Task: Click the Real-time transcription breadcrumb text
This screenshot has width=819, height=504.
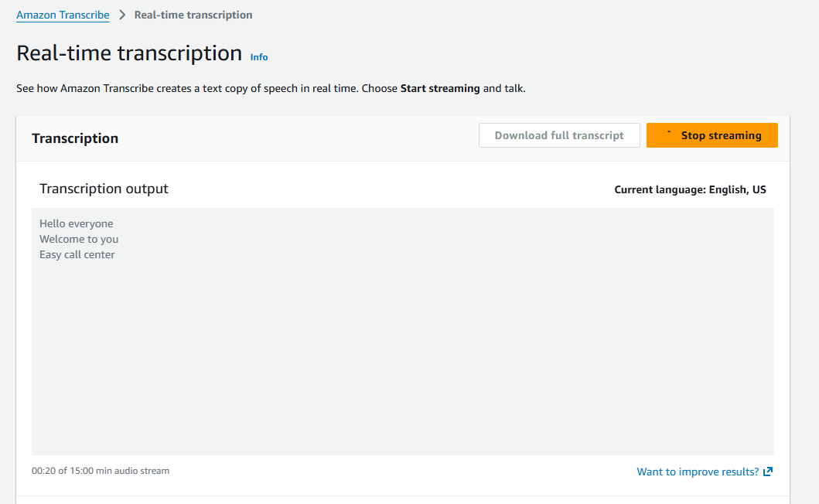Action: pos(193,15)
